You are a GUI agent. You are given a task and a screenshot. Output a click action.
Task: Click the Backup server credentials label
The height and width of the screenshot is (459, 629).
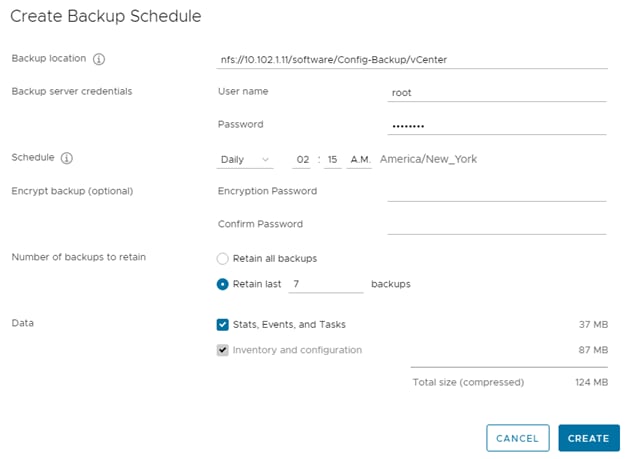pos(72,91)
